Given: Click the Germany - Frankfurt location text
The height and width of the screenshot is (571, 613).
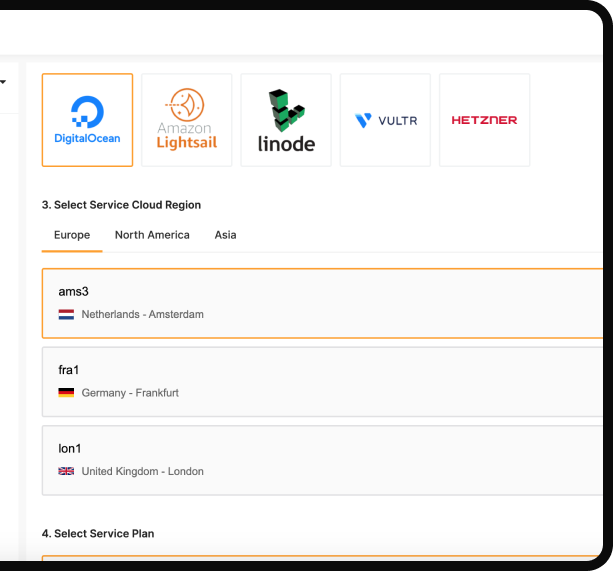Looking at the screenshot, I should point(130,393).
